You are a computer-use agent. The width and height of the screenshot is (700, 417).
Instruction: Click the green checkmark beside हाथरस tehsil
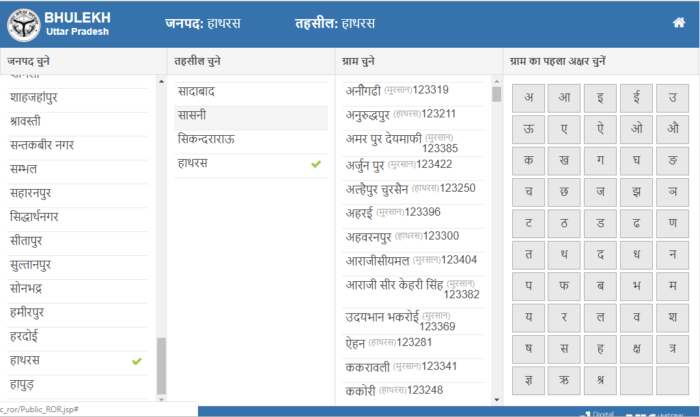[316, 164]
